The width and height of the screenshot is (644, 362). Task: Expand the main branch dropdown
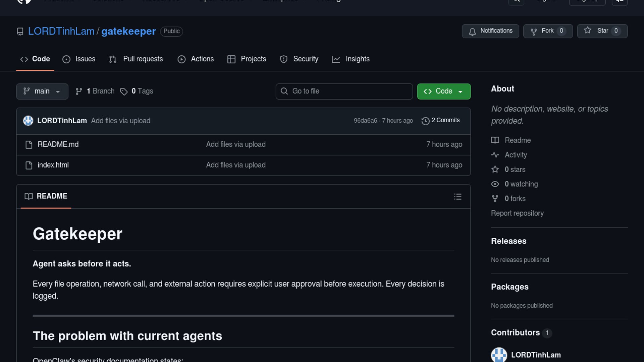click(x=42, y=91)
